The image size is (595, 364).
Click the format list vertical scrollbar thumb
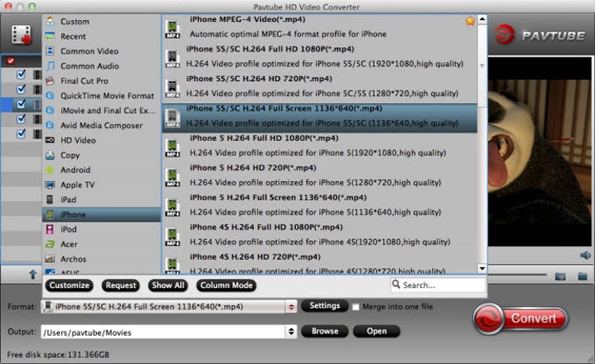[x=482, y=66]
